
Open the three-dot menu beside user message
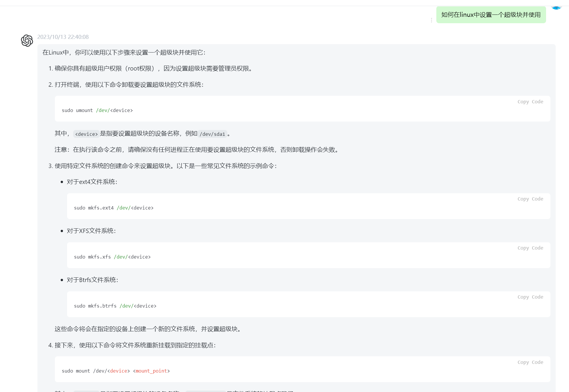click(431, 20)
